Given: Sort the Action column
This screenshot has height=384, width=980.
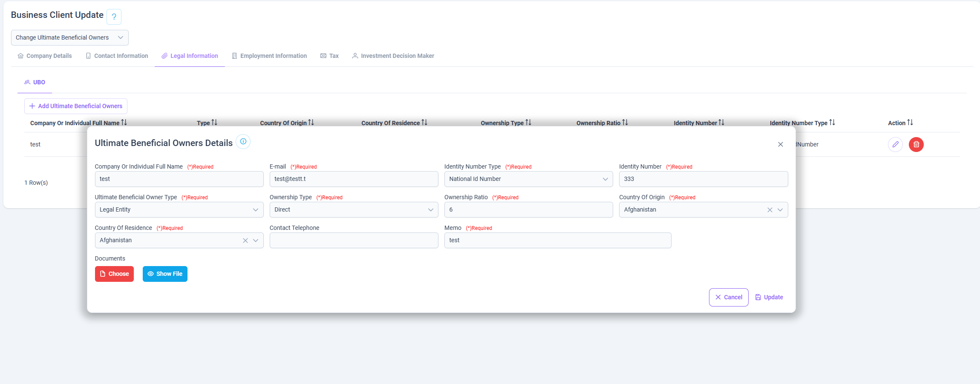Looking at the screenshot, I should pyautogui.click(x=910, y=123).
